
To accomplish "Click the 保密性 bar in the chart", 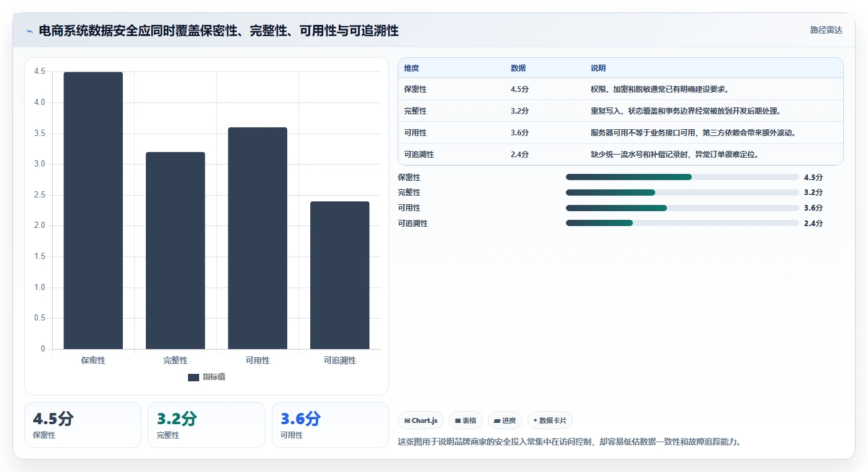I will [x=93, y=211].
